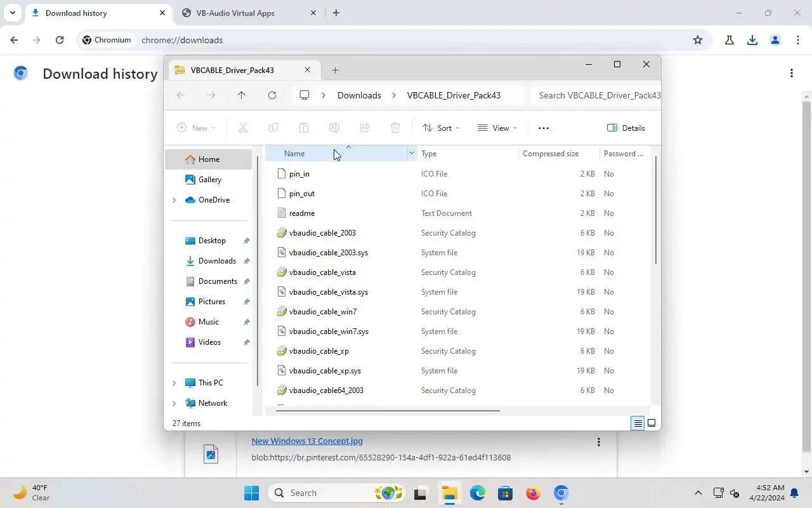Screen dimensions: 812x508
Task: Select the readme text document
Action: coord(302,213)
